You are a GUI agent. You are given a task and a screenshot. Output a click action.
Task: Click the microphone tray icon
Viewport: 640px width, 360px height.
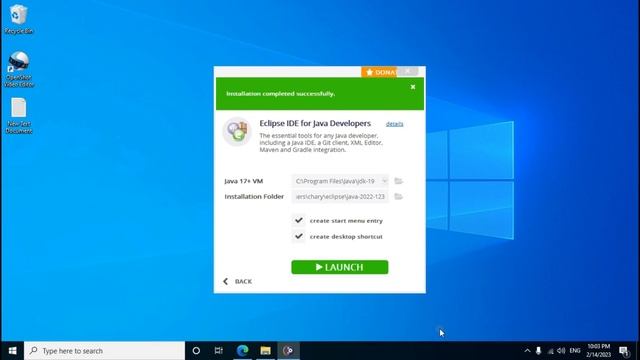pyautogui.click(x=538, y=351)
